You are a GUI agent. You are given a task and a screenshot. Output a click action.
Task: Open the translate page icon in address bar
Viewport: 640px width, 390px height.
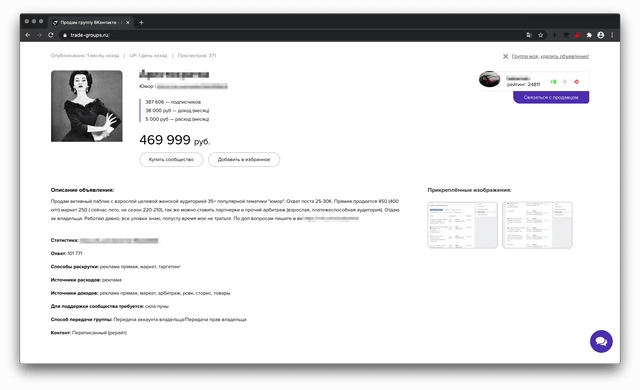[529, 35]
